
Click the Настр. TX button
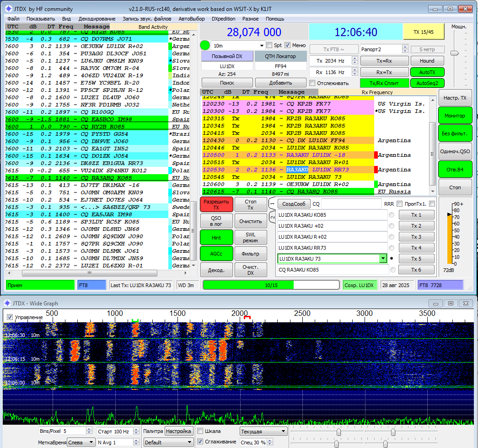[x=455, y=98]
